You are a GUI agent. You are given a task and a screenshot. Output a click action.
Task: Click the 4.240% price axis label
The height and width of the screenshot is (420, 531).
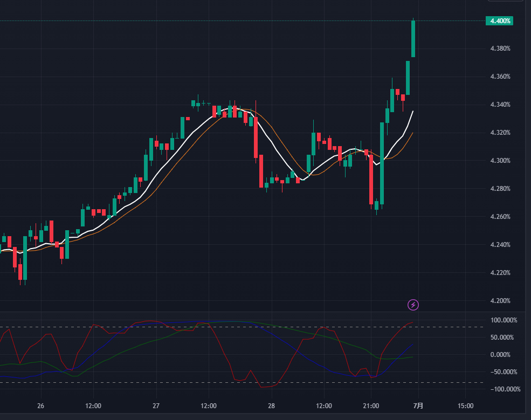(x=500, y=245)
